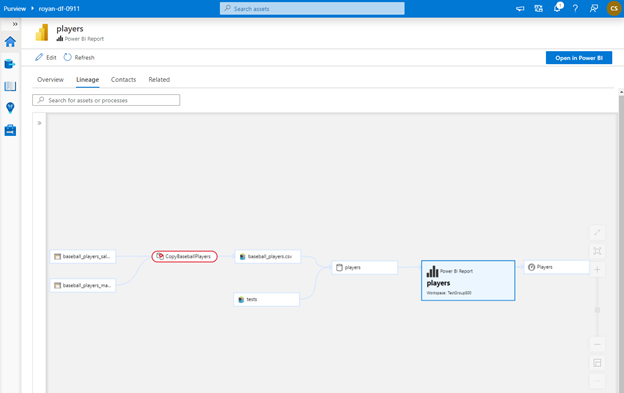Click the zoom slider handle
The width and height of the screenshot is (624, 393).
(597, 310)
